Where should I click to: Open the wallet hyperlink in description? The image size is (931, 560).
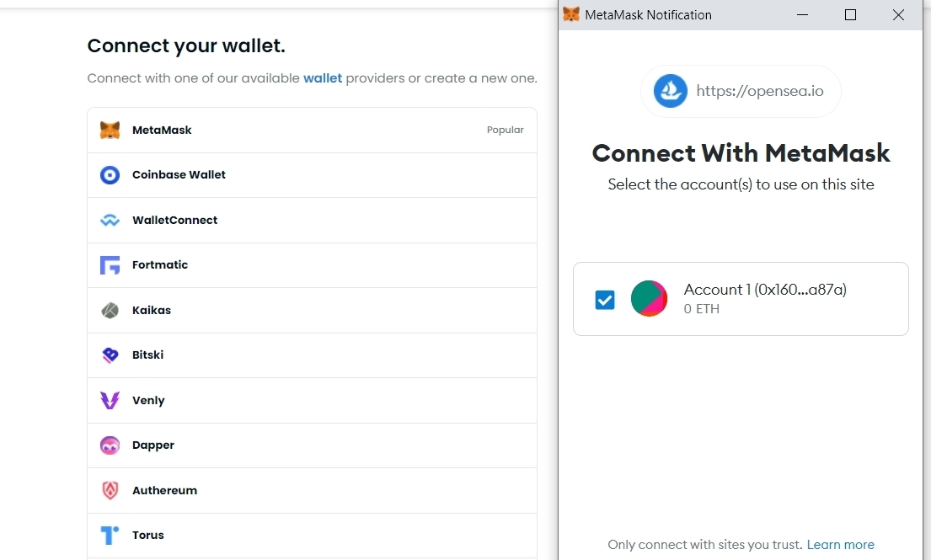point(323,78)
